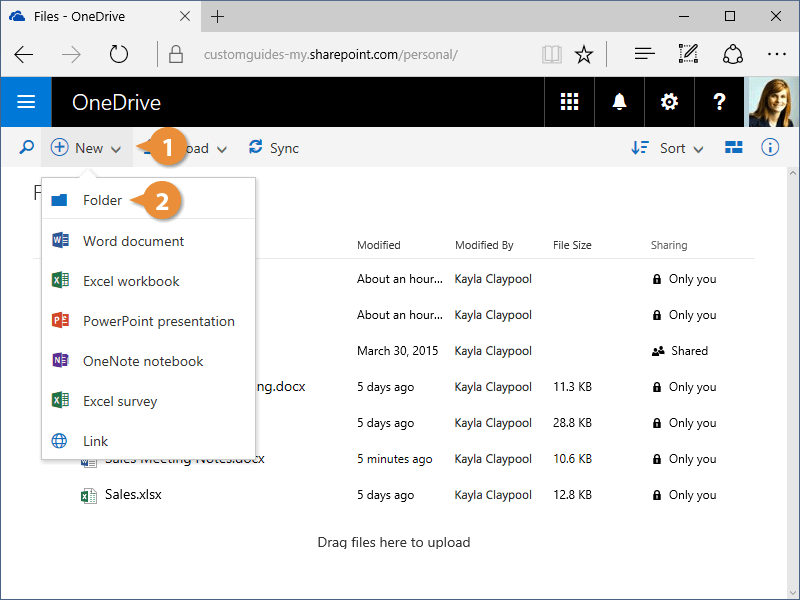The width and height of the screenshot is (800, 600).
Task: Select Folder from the New menu
Action: click(x=102, y=200)
